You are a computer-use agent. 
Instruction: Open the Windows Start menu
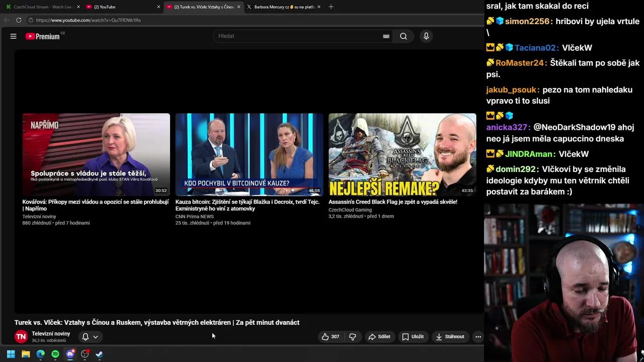11,354
